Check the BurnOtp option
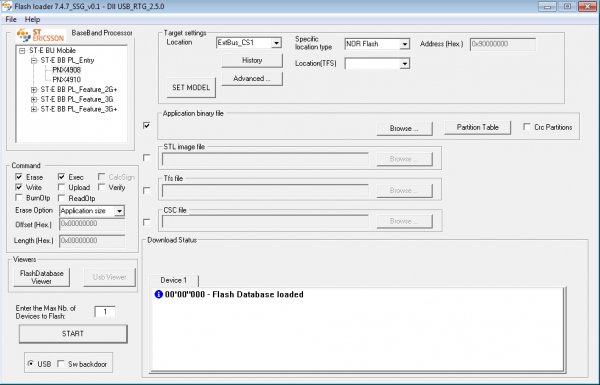This screenshot has height=385, width=600. pos(19,198)
